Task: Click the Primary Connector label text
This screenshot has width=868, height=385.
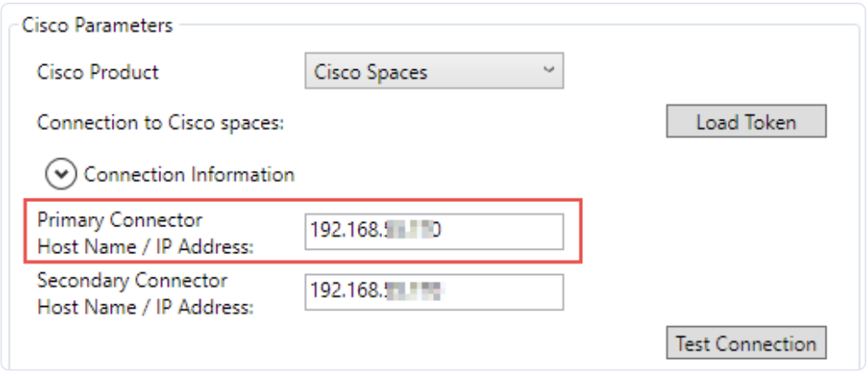Action: (120, 219)
